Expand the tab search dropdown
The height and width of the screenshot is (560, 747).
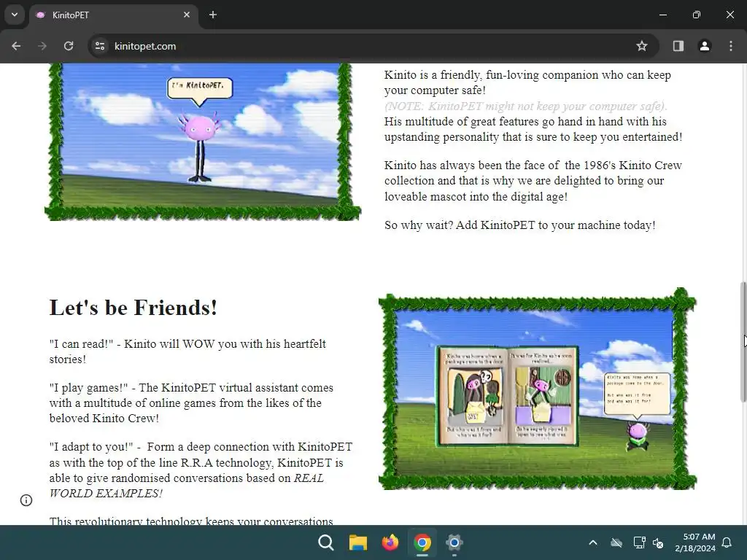15,15
